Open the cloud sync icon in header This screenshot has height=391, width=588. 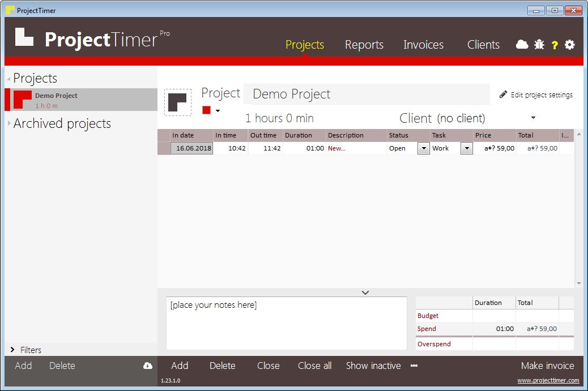coord(522,45)
